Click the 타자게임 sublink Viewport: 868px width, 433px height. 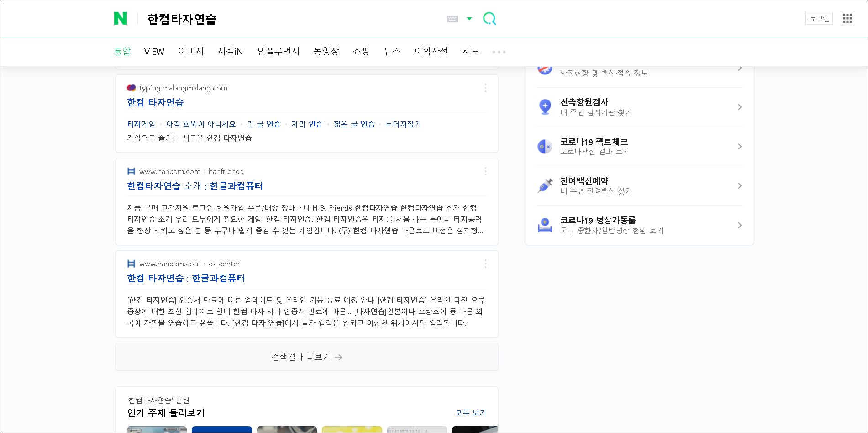141,124
